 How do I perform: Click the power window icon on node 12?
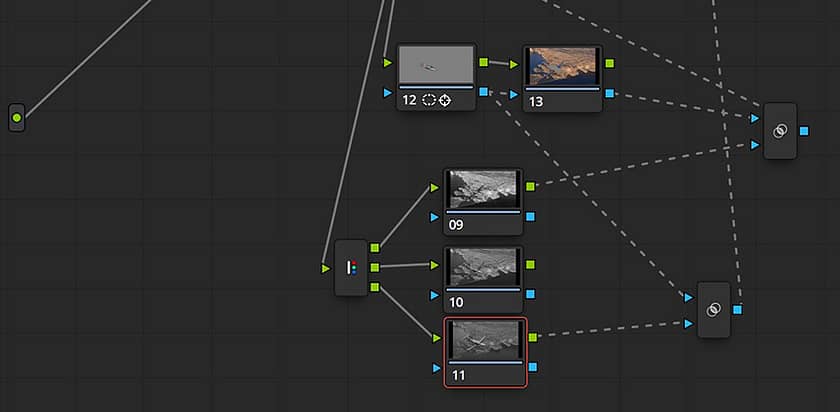click(x=429, y=100)
